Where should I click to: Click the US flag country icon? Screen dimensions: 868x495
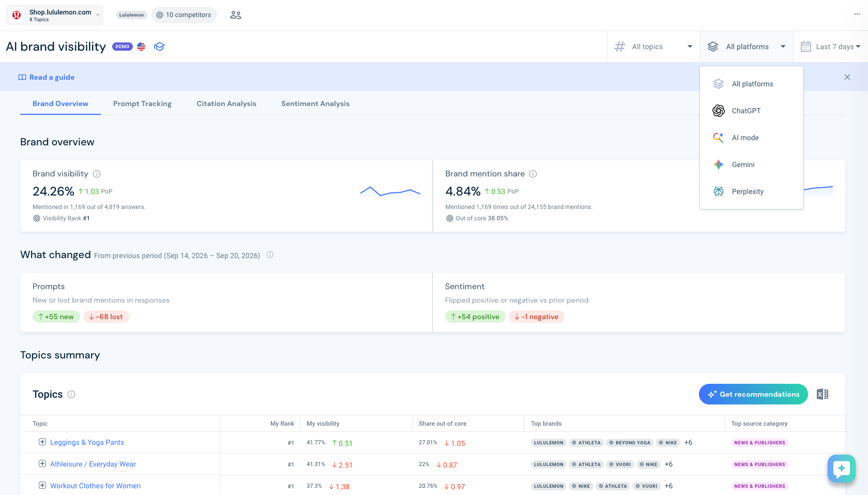point(141,47)
